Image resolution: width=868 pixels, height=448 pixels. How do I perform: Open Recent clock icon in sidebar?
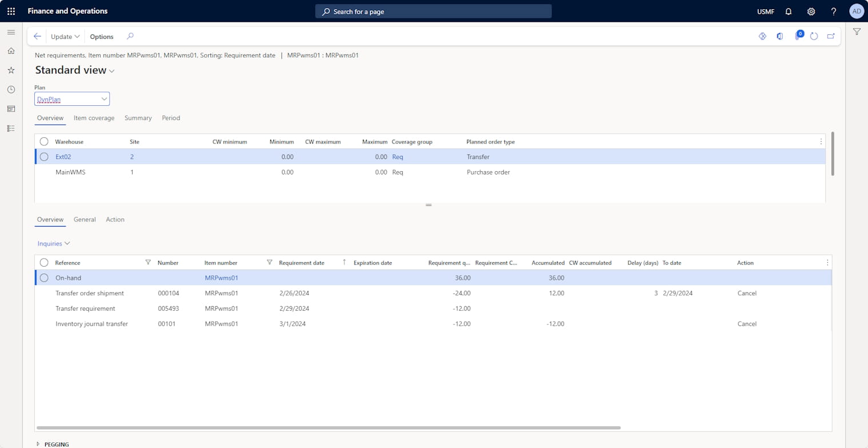(11, 89)
